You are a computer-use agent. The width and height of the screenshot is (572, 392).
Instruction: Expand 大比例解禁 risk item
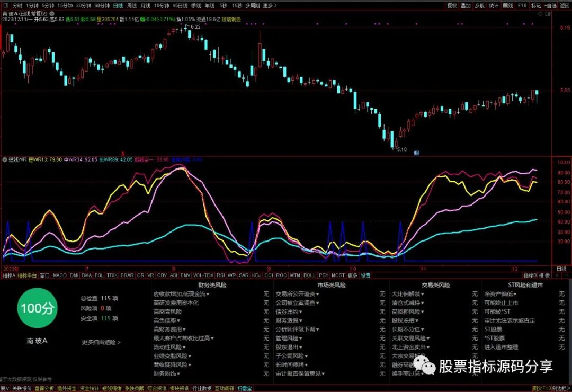coord(408,294)
